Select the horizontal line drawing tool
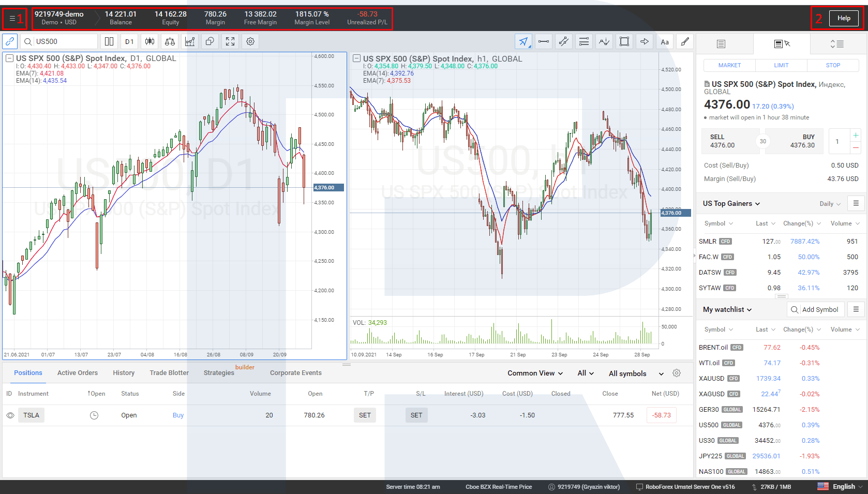This screenshot has width=868, height=494. (x=544, y=41)
